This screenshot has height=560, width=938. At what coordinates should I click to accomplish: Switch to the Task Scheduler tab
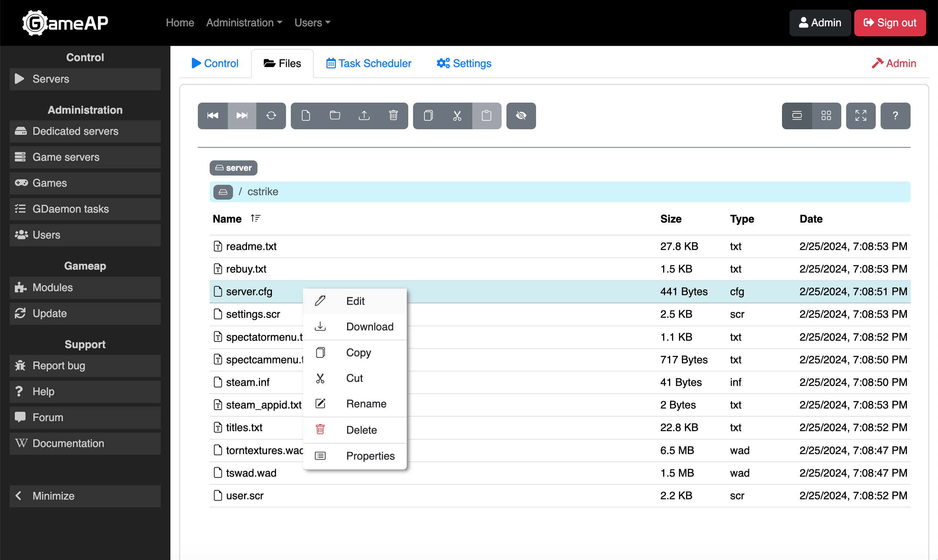(368, 63)
